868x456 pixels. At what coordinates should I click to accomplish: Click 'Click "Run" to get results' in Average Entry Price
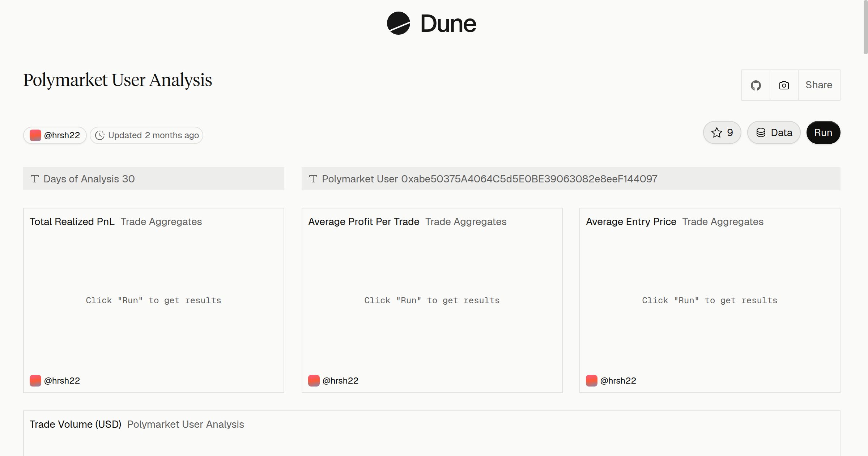[710, 300]
